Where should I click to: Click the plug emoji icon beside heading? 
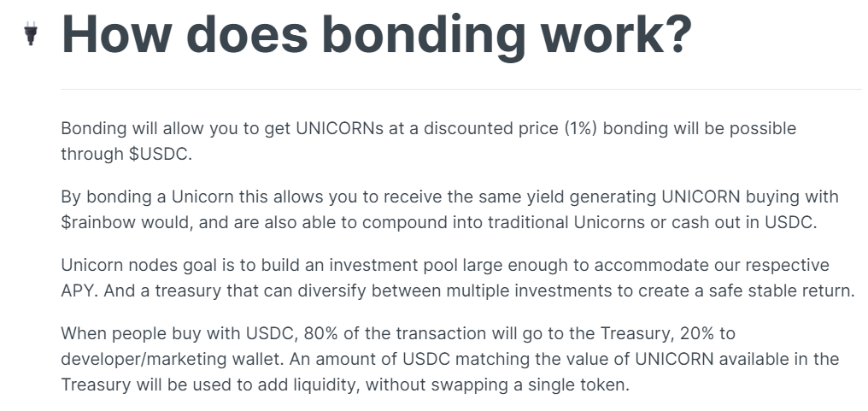31,34
